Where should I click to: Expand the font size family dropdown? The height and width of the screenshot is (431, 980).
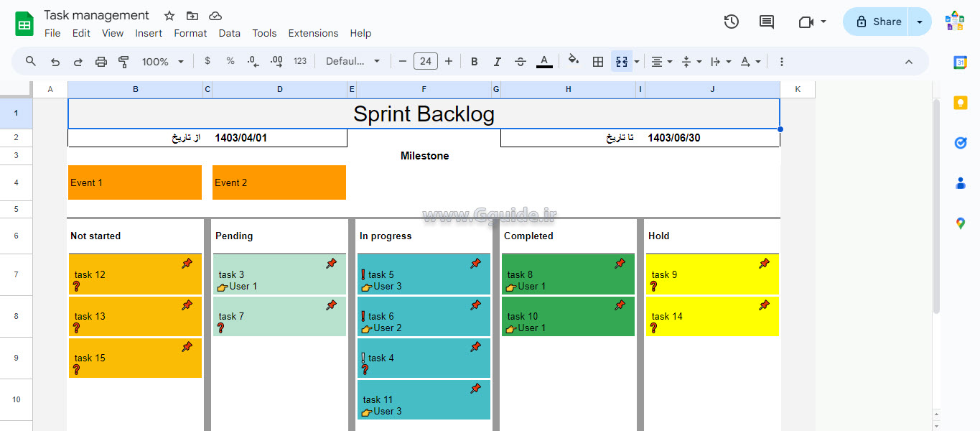coord(353,61)
